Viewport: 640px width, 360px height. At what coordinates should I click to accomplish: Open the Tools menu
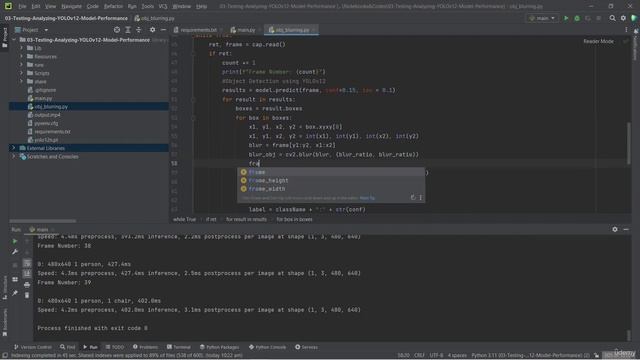pyautogui.click(x=148, y=7)
